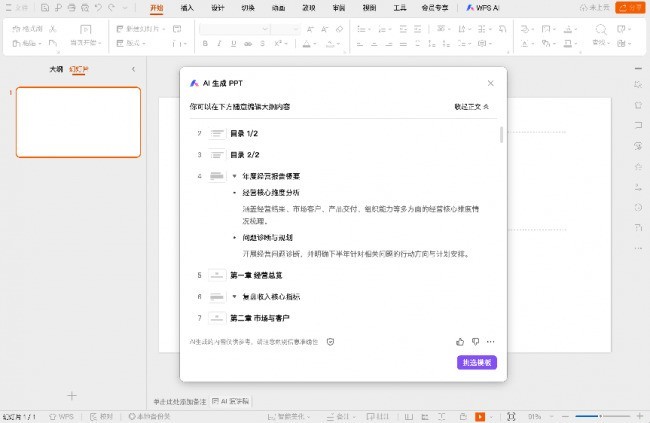The width and height of the screenshot is (650, 423).
Task: Click the orange share button
Action: click(630, 7)
